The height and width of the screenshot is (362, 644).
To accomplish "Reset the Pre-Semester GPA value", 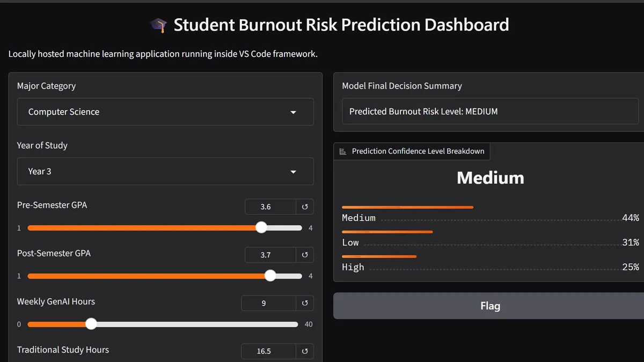I will [305, 206].
